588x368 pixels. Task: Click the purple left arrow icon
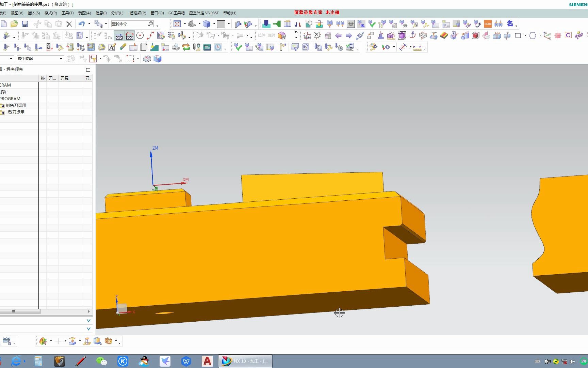[338, 35]
